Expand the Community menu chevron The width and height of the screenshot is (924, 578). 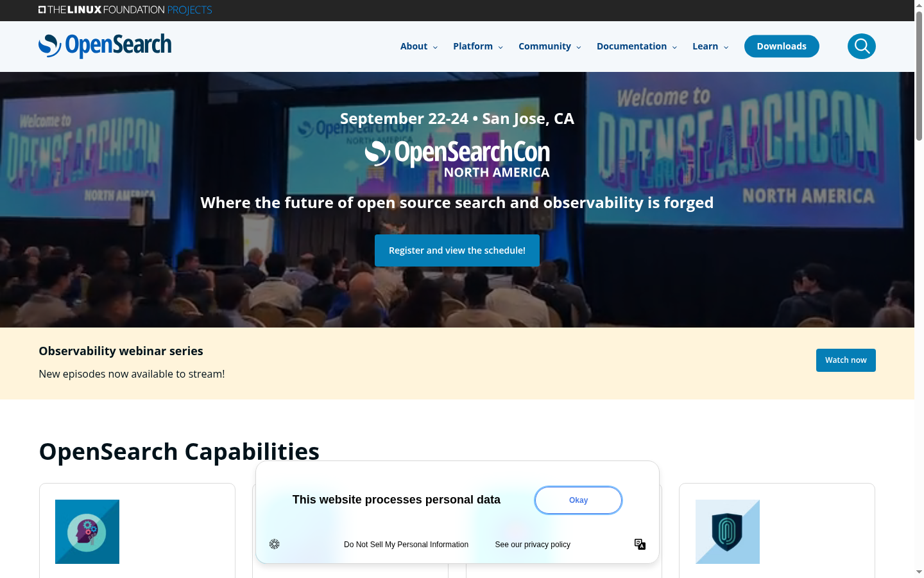pos(579,47)
